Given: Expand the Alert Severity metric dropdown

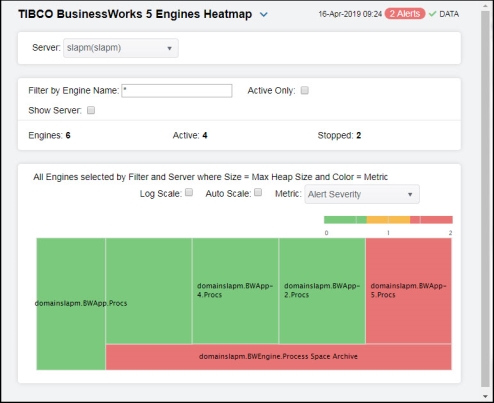Looking at the screenshot, I should [362, 194].
